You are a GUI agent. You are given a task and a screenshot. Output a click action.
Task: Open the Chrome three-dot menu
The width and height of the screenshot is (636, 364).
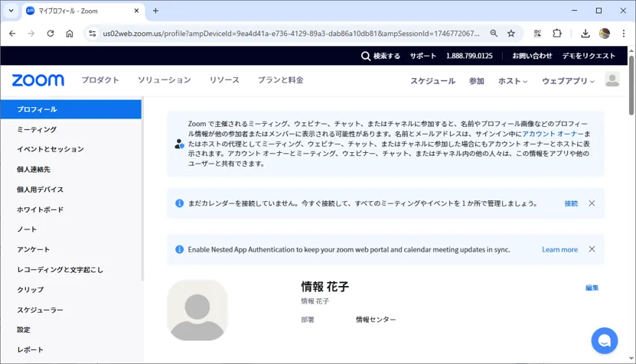[624, 34]
